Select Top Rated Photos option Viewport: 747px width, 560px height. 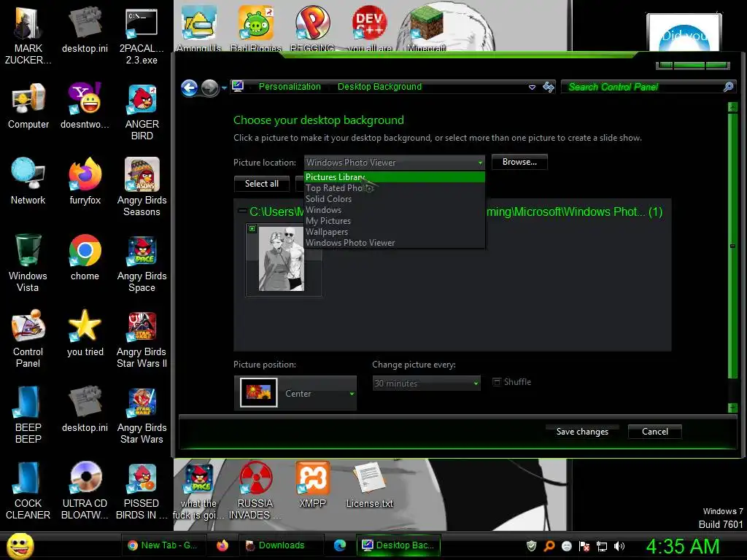click(x=395, y=188)
